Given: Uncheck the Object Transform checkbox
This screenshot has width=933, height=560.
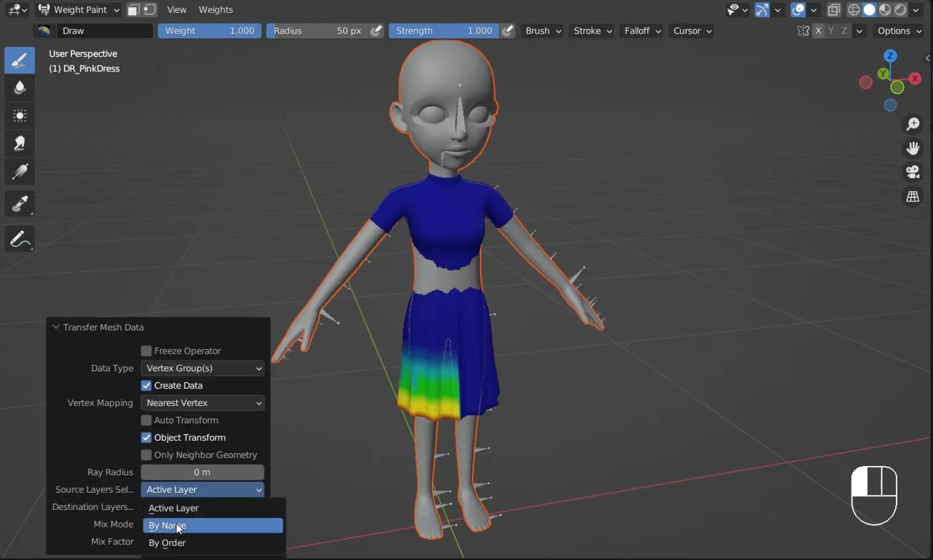Looking at the screenshot, I should [146, 437].
